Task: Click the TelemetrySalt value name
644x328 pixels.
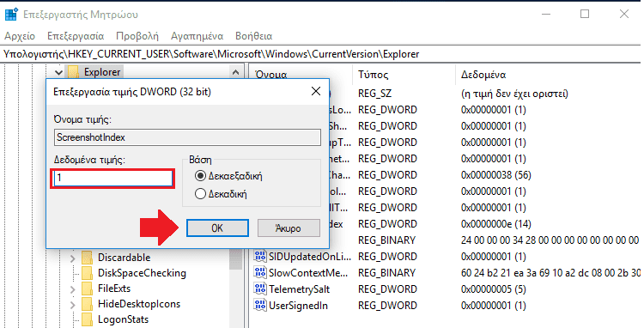Action: (299, 289)
